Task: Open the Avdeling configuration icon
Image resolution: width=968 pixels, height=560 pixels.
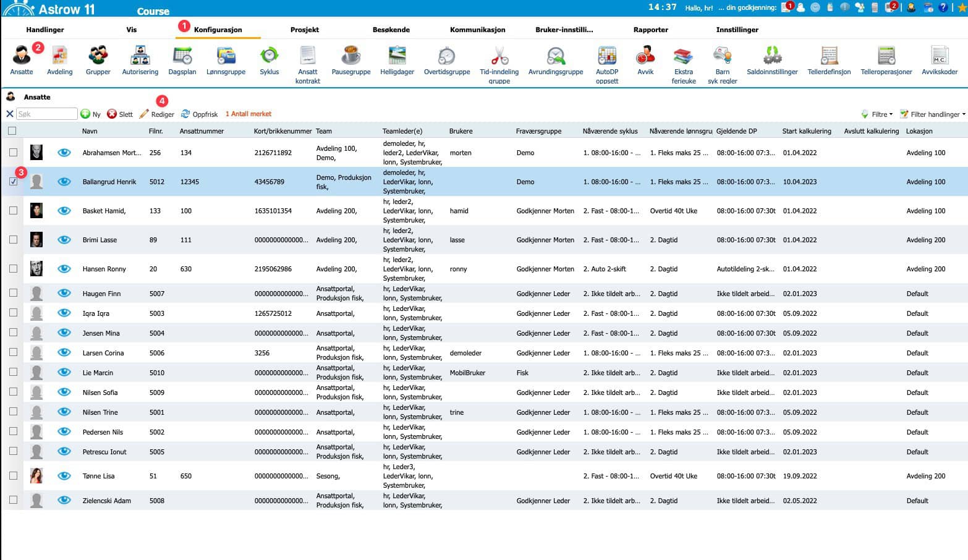Action: tap(59, 59)
